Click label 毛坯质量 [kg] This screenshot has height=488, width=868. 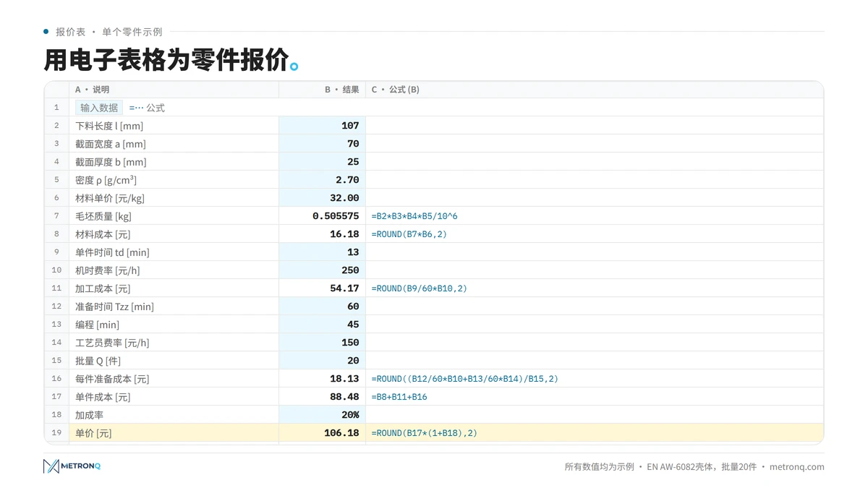103,216
